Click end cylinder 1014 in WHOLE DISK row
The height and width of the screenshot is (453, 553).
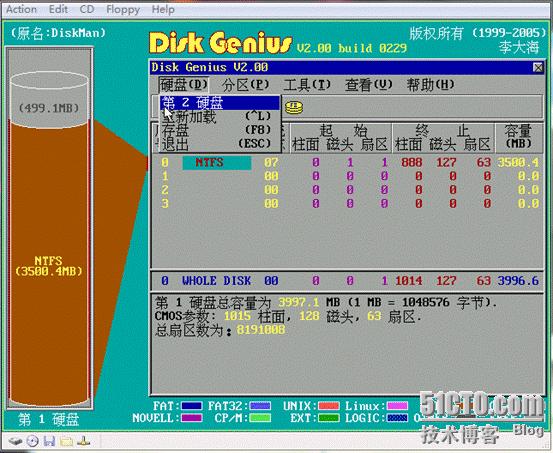409,281
